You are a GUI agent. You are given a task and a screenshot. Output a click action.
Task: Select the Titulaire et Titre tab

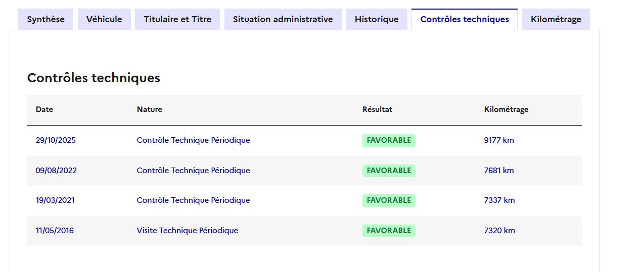pos(177,19)
